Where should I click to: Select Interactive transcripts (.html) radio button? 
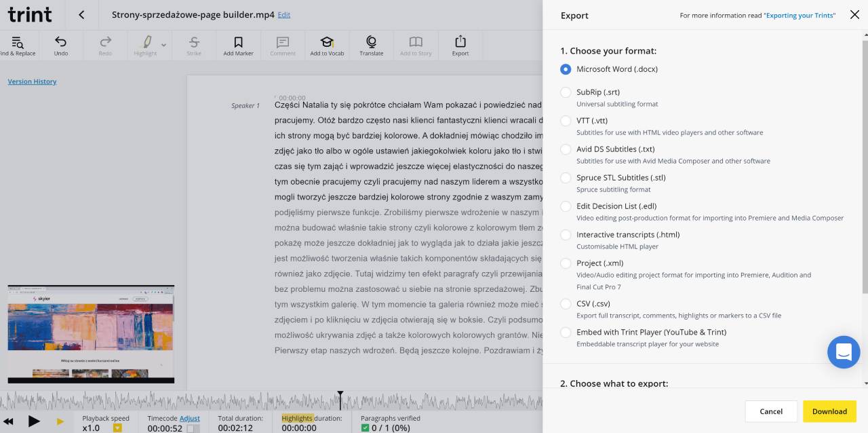coord(566,235)
